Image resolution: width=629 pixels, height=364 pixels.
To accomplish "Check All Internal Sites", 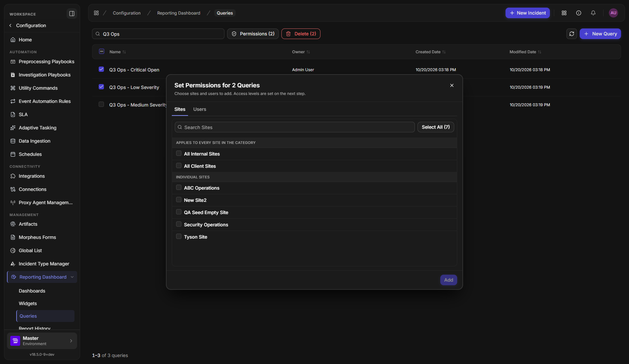I will coord(179,154).
